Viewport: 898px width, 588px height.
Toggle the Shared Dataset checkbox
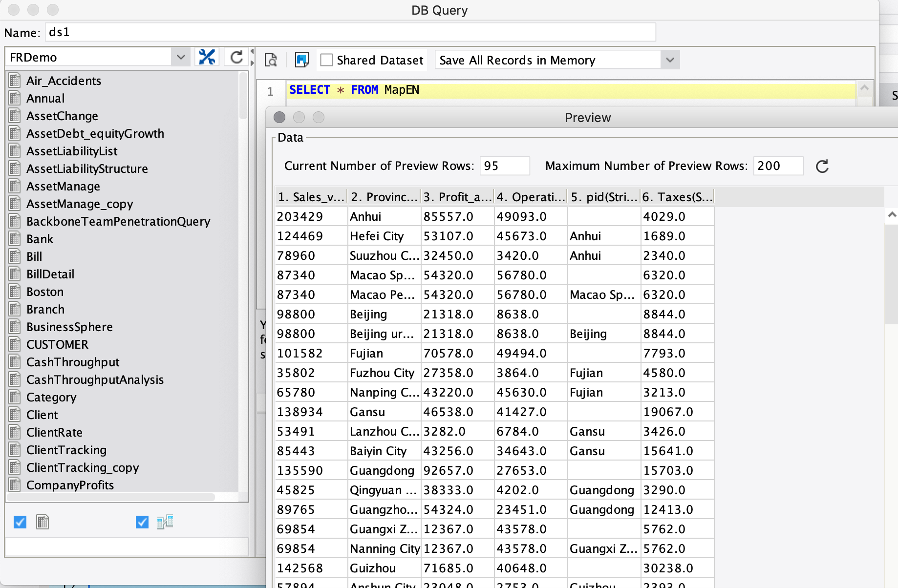click(x=326, y=60)
